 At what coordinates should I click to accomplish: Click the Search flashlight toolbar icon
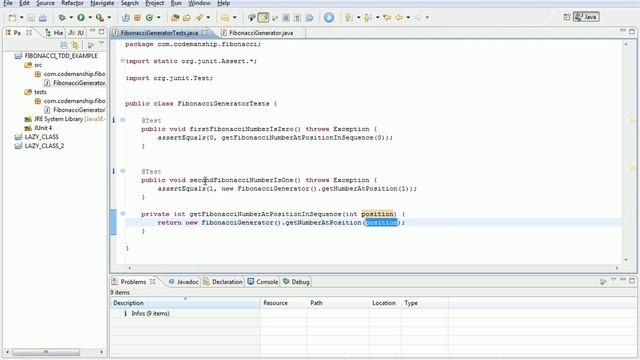click(199, 18)
